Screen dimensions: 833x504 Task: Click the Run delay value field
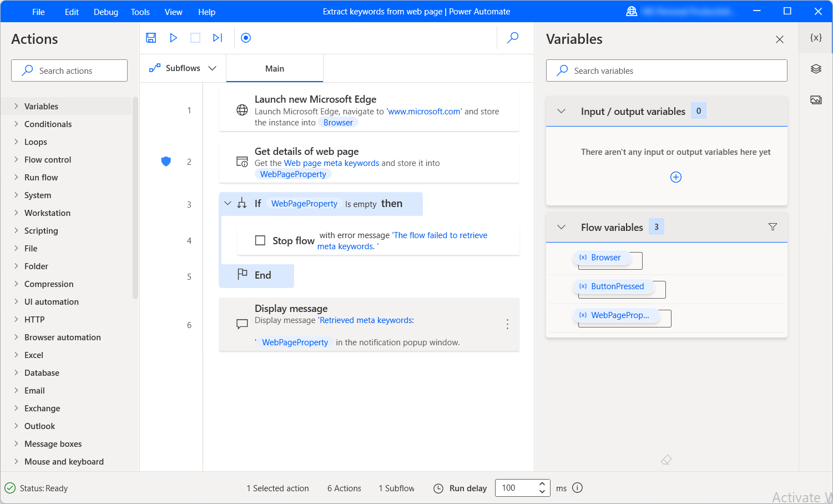click(516, 488)
